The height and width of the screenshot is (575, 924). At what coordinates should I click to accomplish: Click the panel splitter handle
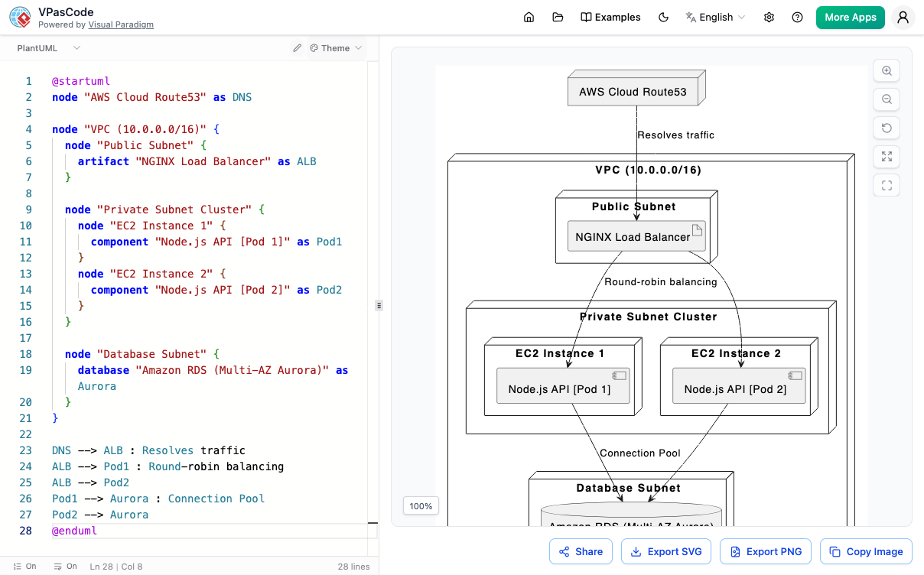tap(379, 305)
